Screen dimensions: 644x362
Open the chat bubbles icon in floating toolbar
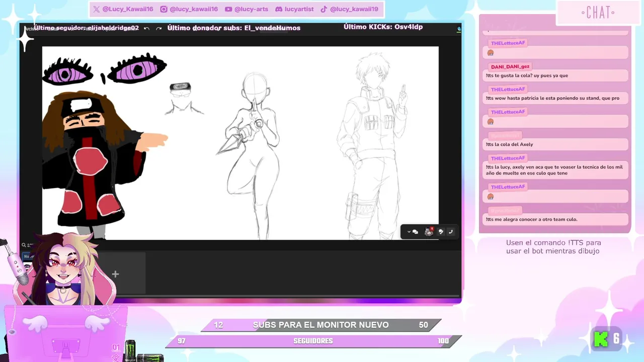[x=416, y=232]
